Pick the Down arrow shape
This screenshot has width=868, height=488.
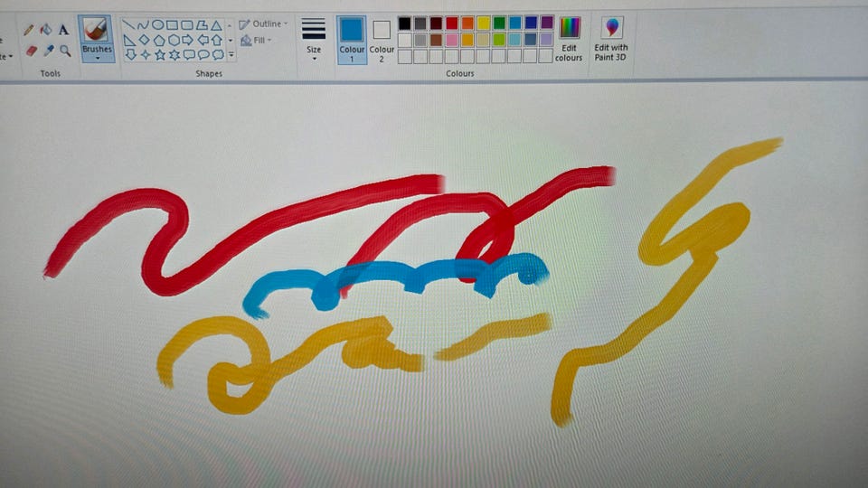[x=130, y=54]
